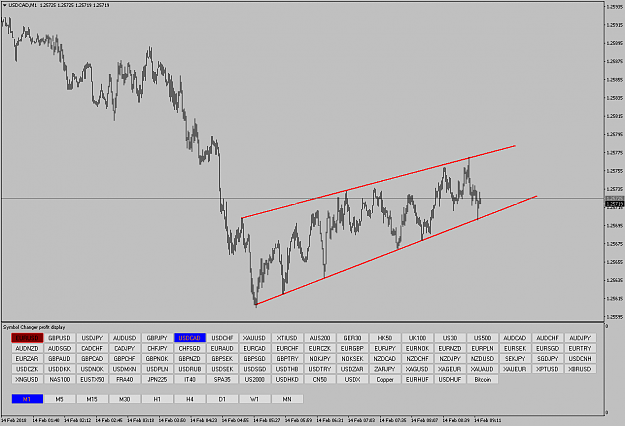Open the XAGUSD silver chart

(417, 369)
